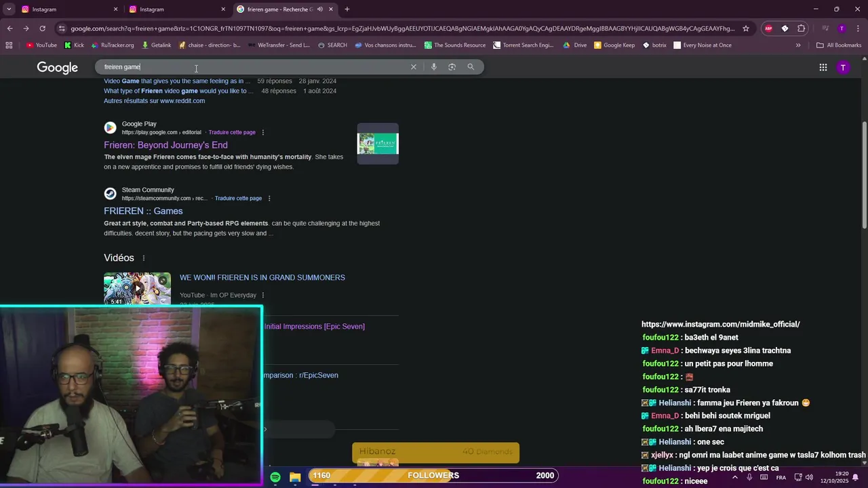The image size is (868, 488).
Task: Open the apps grid in bookmarks bar
Action: tap(9, 45)
